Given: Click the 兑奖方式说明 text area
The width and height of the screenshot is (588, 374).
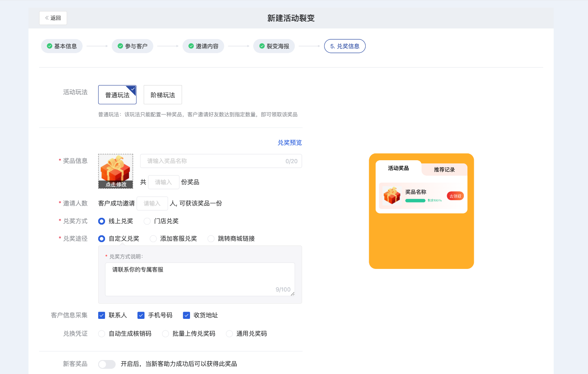Looking at the screenshot, I should click(x=200, y=279).
